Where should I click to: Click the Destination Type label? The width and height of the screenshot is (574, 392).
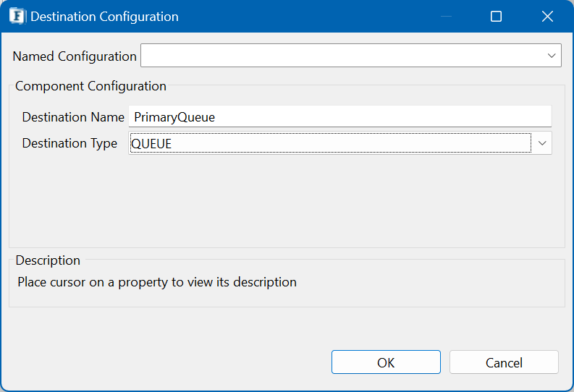point(69,143)
